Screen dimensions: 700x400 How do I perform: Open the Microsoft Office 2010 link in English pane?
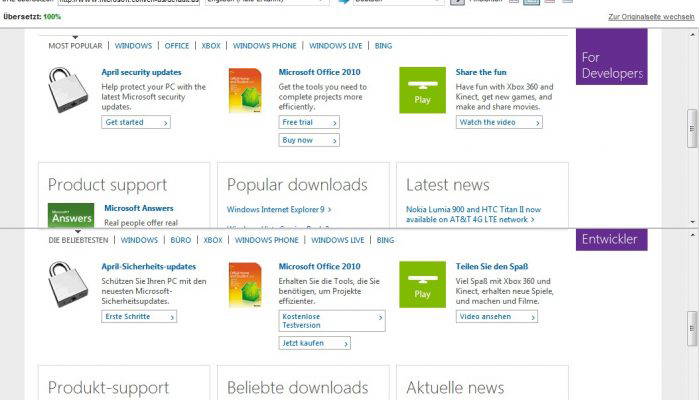click(320, 72)
